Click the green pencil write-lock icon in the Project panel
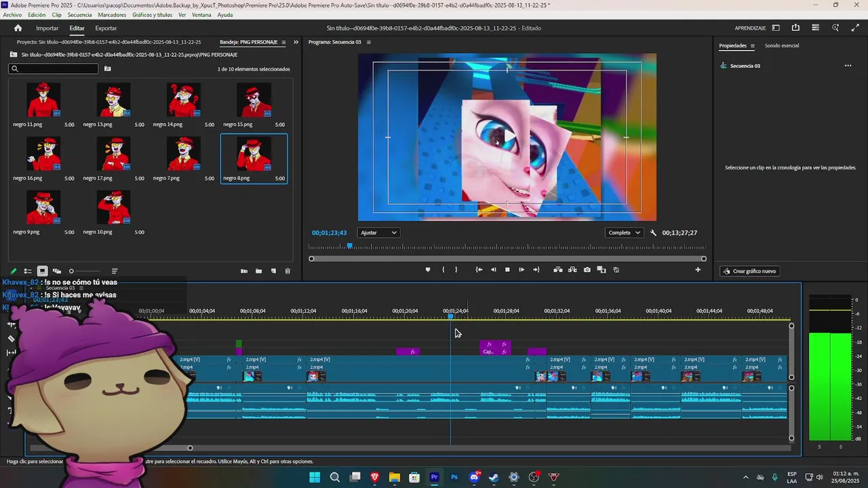The width and height of the screenshot is (868, 488). pos(13,271)
